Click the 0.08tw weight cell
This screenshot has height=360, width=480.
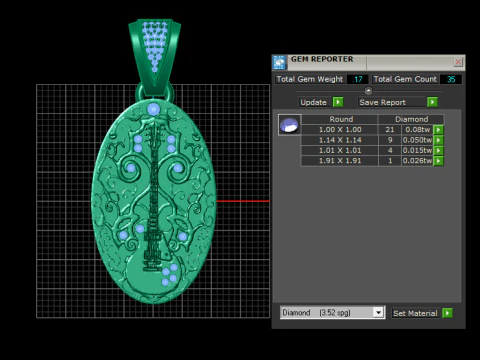tap(417, 130)
